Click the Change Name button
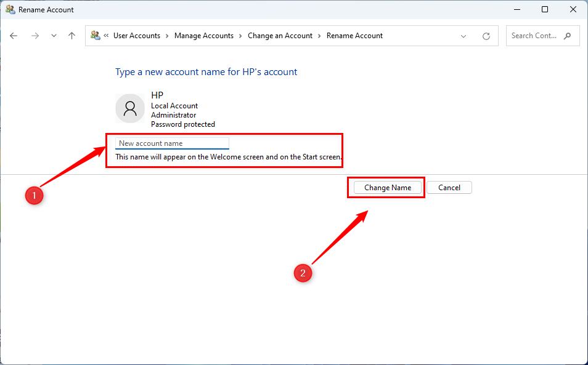This screenshot has width=588, height=365. 388,188
